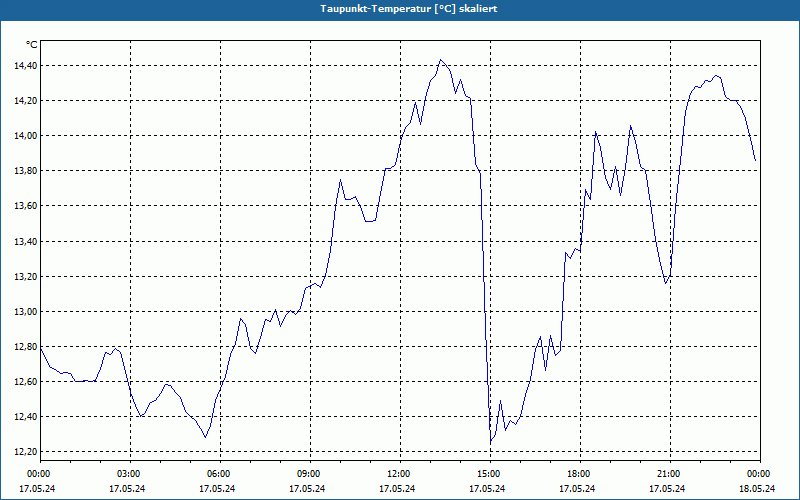The height and width of the screenshot is (500, 800).
Task: Click the 06:00 time axis label
Action: 220,474
